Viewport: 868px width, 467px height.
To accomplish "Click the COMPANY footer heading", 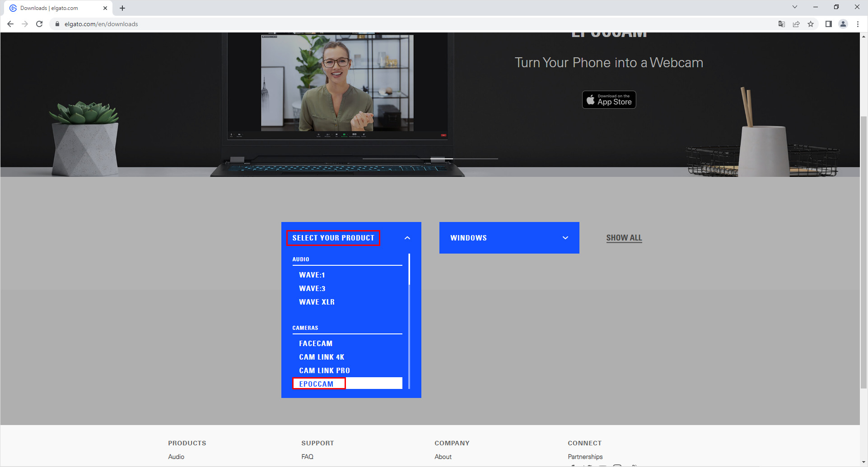I will pos(452,443).
